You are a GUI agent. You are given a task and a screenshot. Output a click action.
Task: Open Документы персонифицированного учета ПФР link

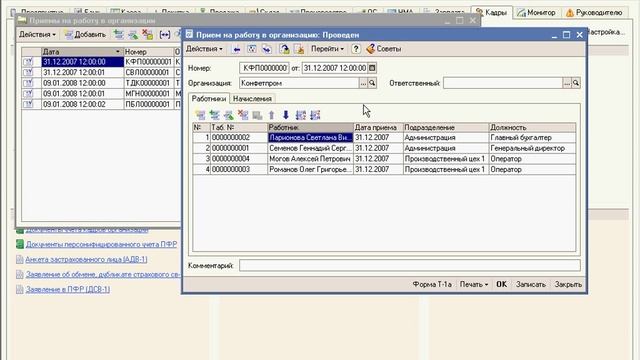coord(101,244)
